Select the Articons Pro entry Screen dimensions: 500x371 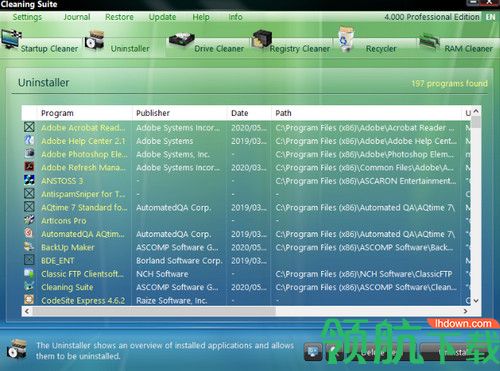tap(64, 221)
